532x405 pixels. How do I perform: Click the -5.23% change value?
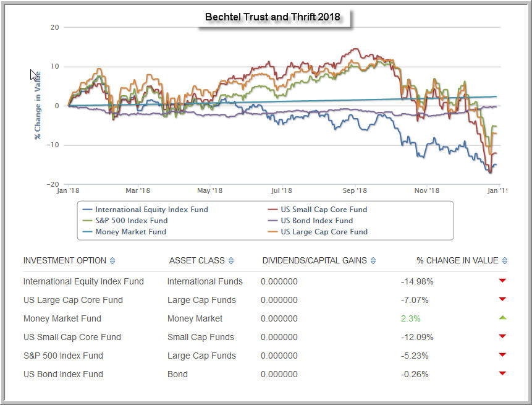tap(415, 356)
